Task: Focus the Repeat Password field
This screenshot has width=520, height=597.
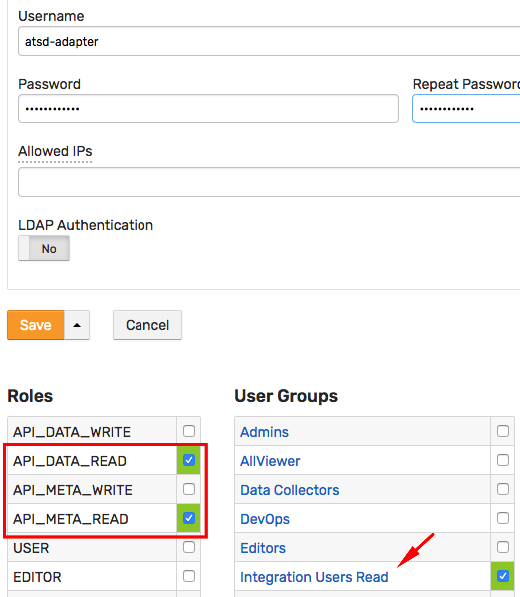Action: (x=466, y=109)
